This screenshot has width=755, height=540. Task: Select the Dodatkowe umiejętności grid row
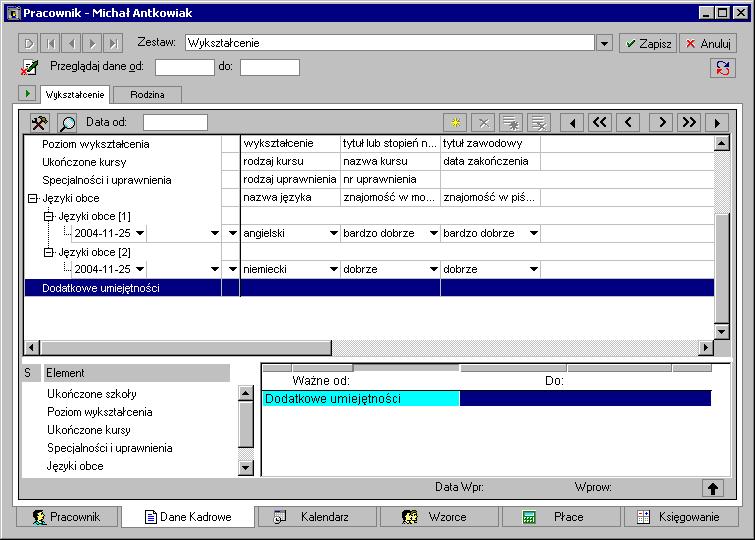tap(369, 288)
